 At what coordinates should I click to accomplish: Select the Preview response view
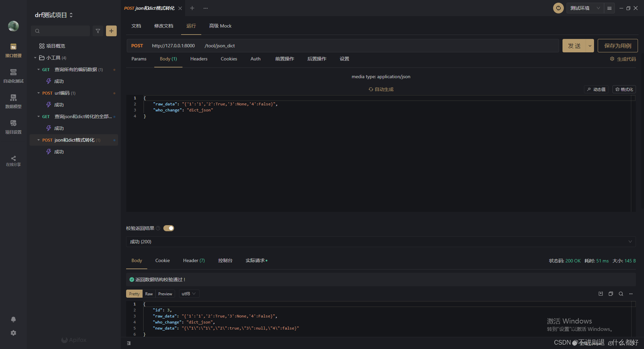coord(165,294)
